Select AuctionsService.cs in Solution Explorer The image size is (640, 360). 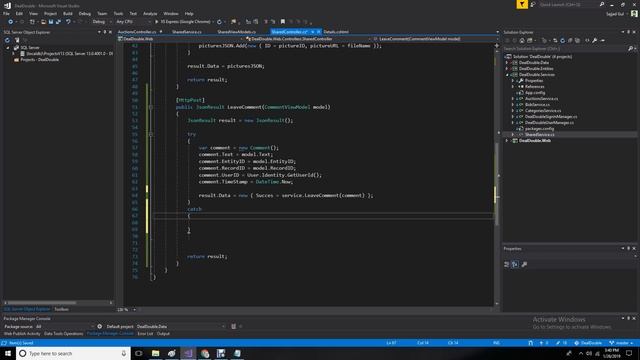pyautogui.click(x=541, y=98)
